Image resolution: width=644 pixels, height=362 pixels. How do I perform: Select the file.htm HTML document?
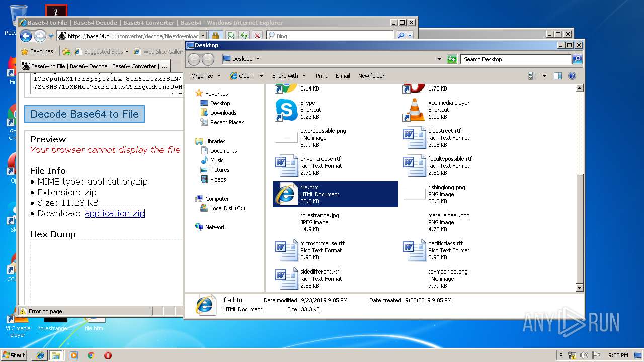point(336,194)
